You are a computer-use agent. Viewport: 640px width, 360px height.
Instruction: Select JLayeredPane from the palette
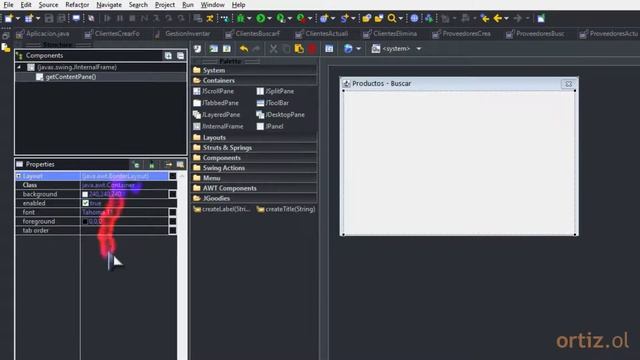pos(217,115)
